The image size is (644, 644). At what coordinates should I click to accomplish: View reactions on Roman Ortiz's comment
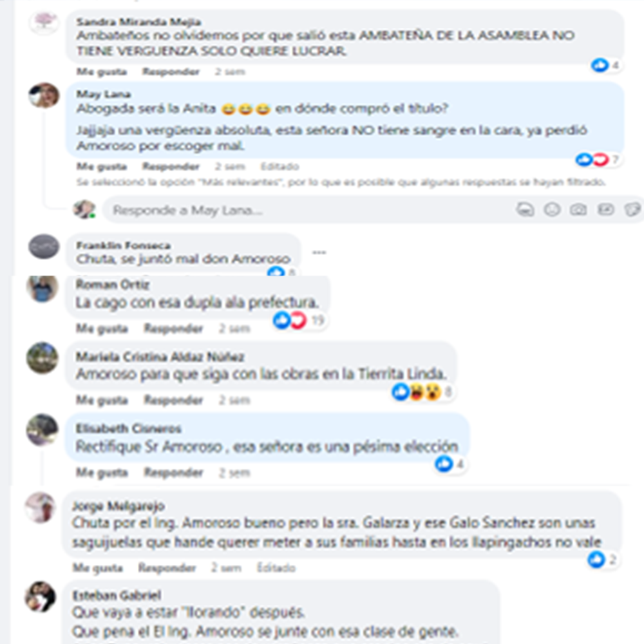click(x=299, y=320)
